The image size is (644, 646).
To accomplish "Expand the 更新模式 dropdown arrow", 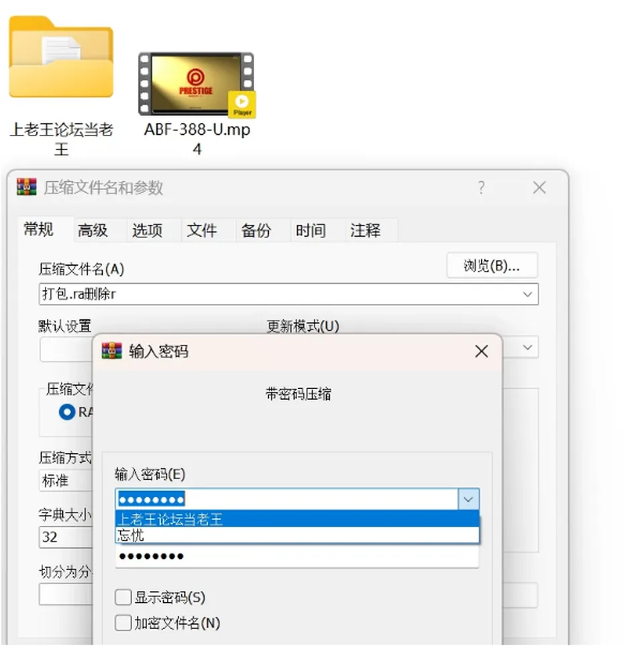I will (527, 347).
